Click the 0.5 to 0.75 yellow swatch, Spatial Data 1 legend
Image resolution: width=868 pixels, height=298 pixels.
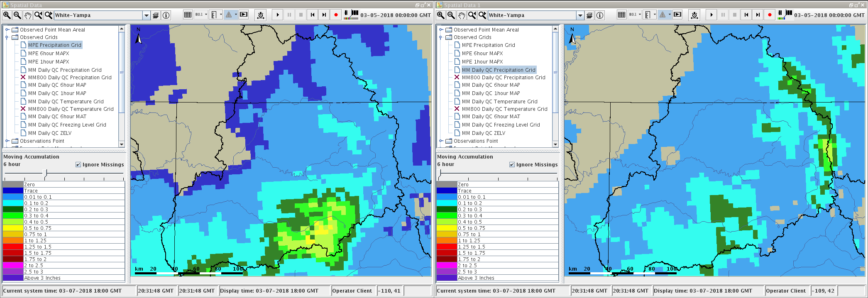[447, 228]
